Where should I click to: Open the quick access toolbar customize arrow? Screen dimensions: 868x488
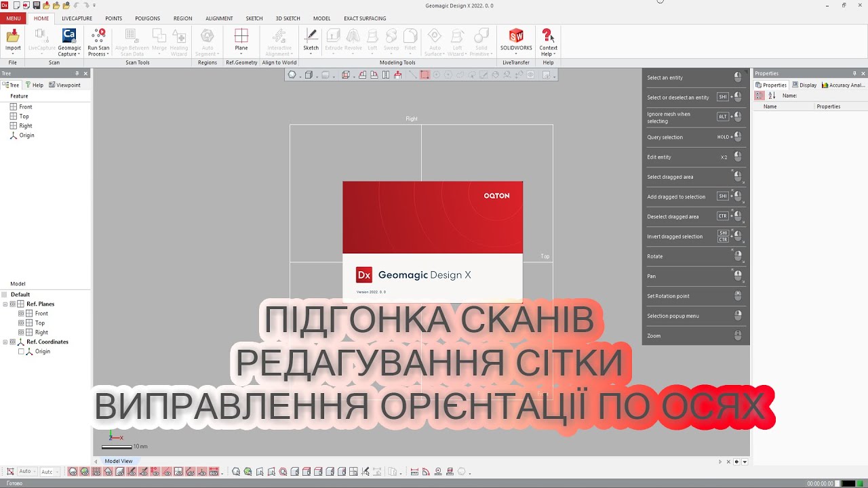tap(94, 5)
